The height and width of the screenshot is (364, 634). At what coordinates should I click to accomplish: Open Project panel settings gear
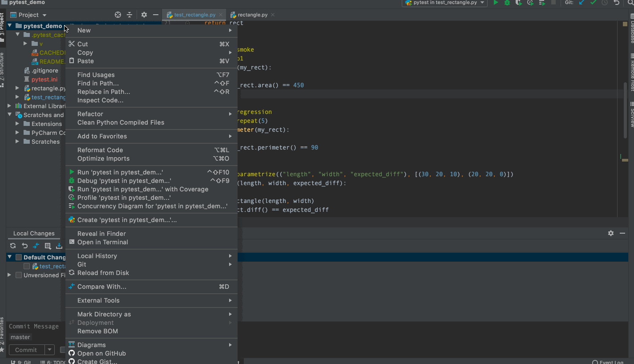(x=144, y=15)
